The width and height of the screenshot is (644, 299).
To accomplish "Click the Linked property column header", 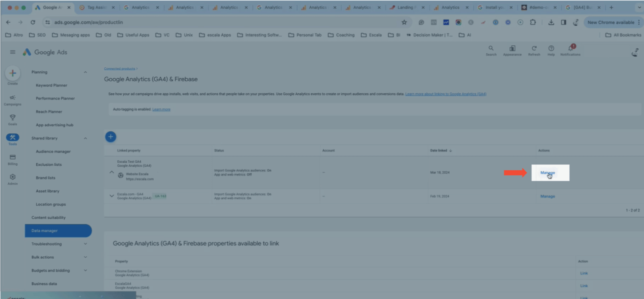I will pyautogui.click(x=129, y=151).
